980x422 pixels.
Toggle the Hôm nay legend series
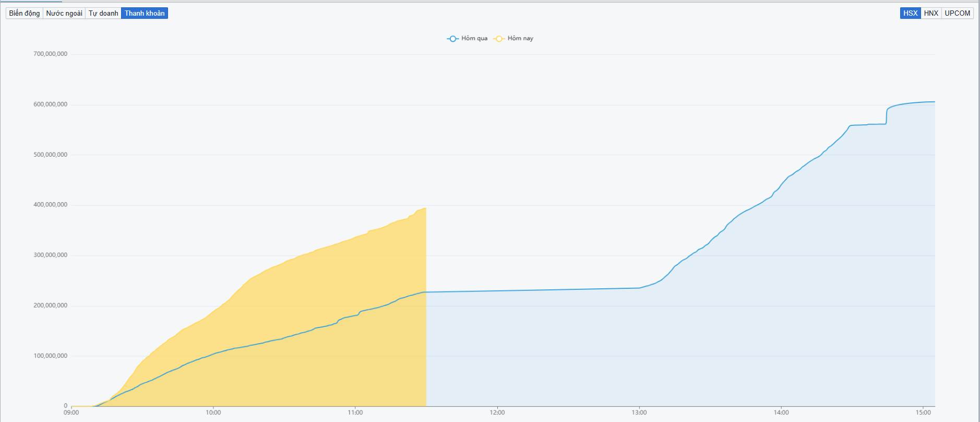(513, 38)
